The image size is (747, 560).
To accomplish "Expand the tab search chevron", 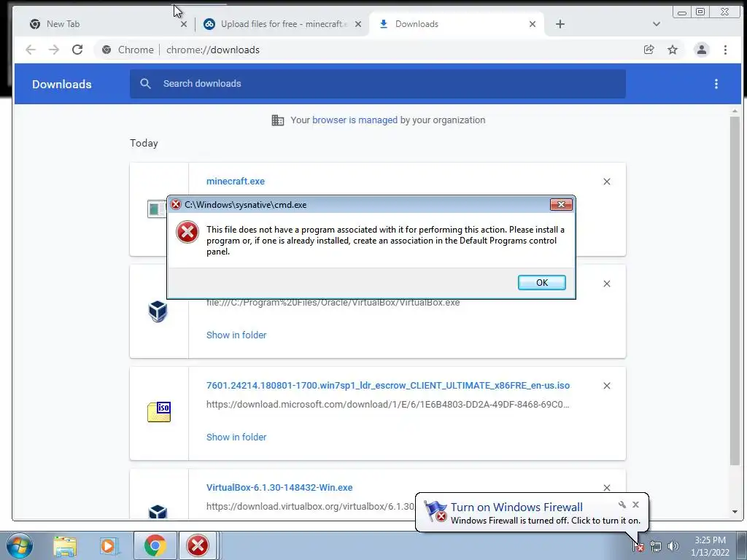I will click(x=657, y=24).
